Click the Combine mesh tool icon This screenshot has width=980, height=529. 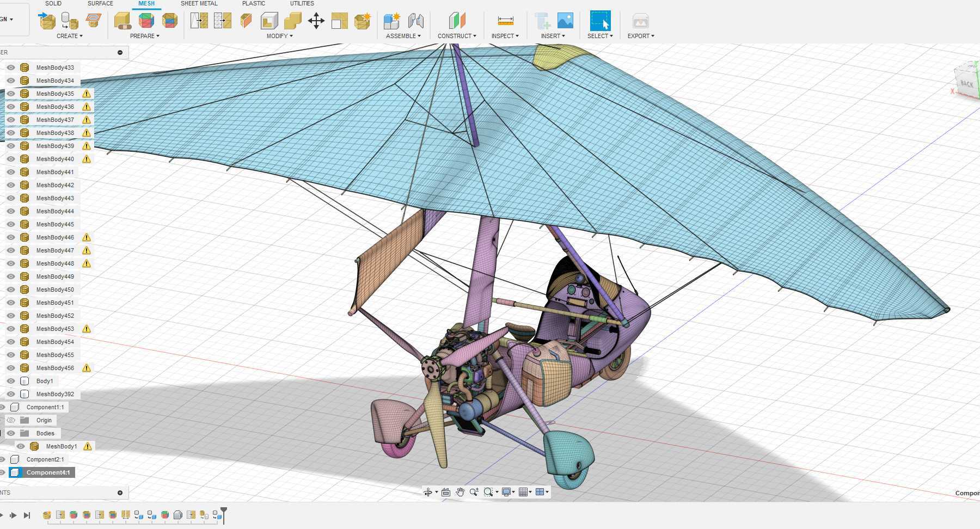[x=292, y=21]
